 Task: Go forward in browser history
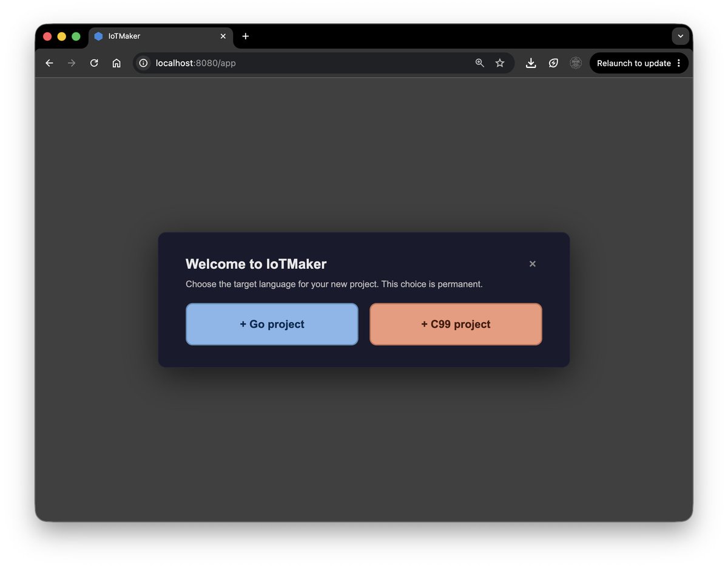(x=72, y=63)
